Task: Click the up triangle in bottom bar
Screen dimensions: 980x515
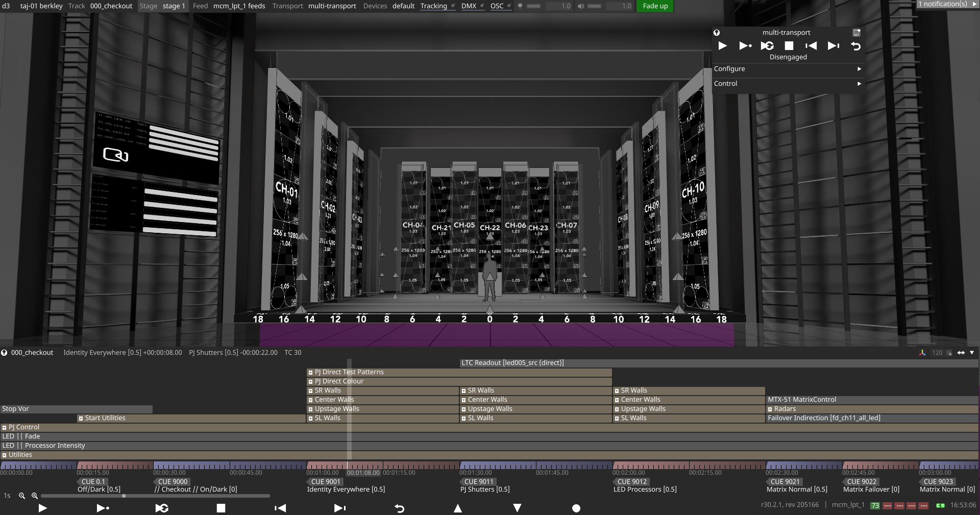Action: (x=458, y=508)
